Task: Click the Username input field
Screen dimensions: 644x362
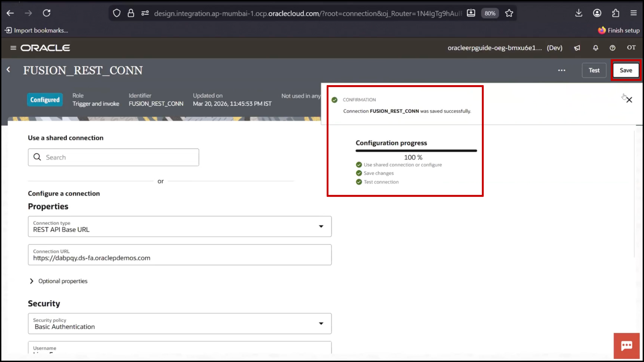Action: click(x=180, y=348)
